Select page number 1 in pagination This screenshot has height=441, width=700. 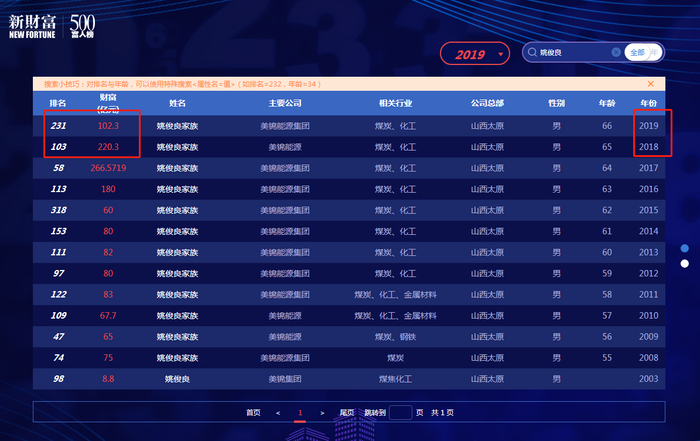click(300, 413)
